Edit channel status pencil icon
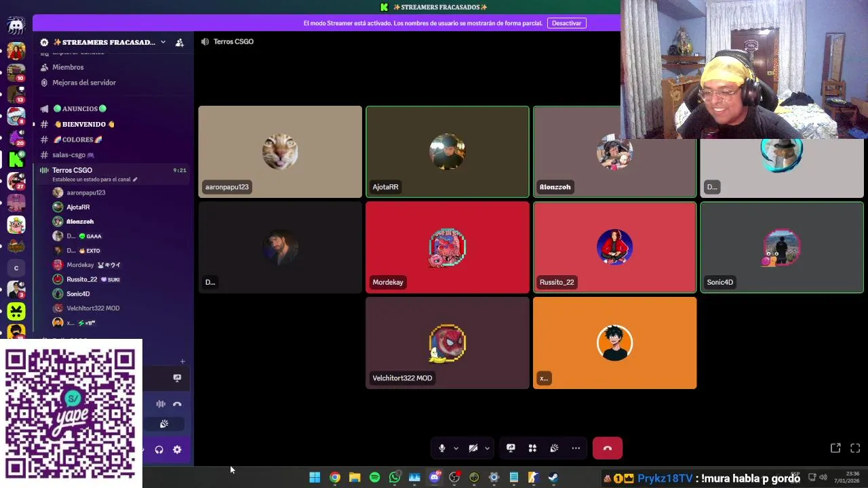The image size is (868, 488). 135,180
